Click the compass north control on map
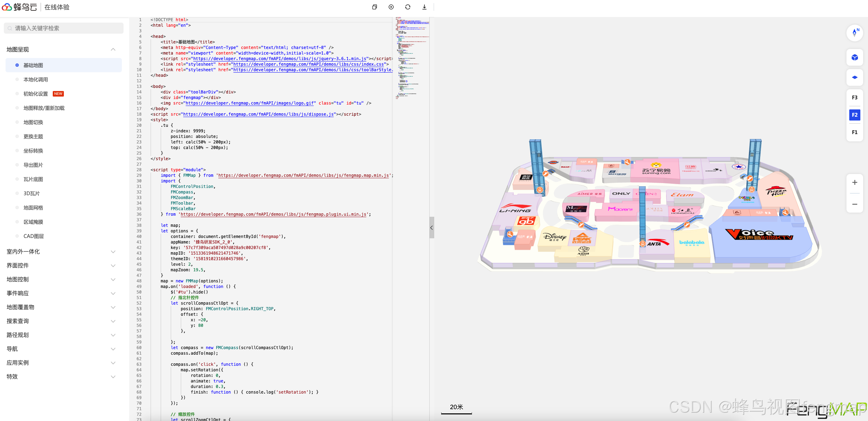 tap(854, 33)
